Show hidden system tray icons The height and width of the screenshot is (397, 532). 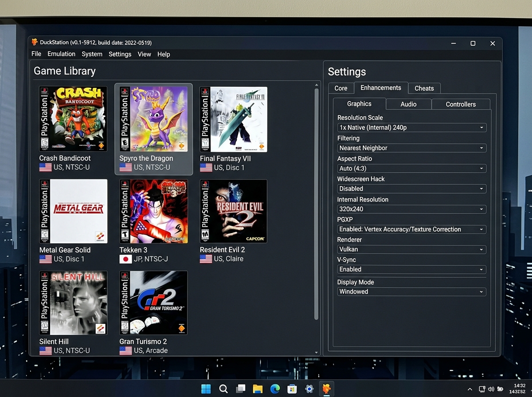click(x=470, y=388)
